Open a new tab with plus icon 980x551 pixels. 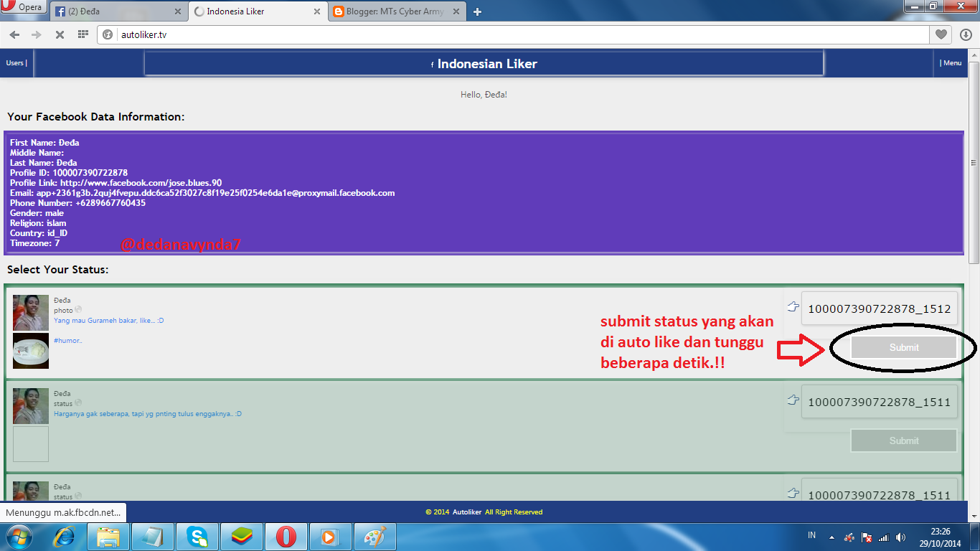[x=478, y=11]
